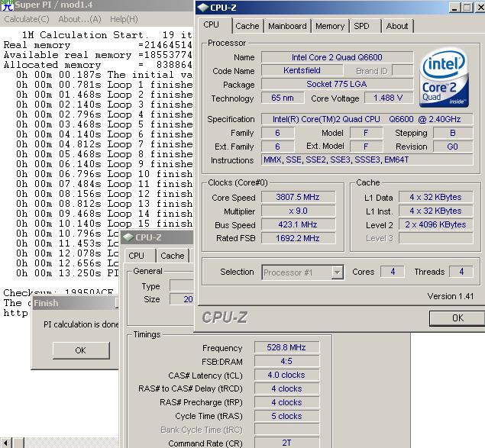
Task: Switch to the Memory tab in front CPU-Z window
Action: tap(329, 26)
